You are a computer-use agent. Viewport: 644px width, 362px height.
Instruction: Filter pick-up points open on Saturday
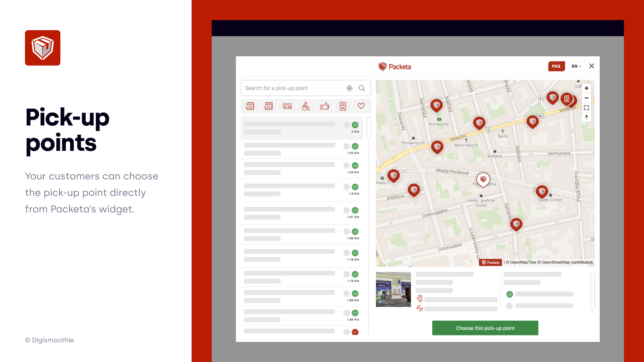250,106
